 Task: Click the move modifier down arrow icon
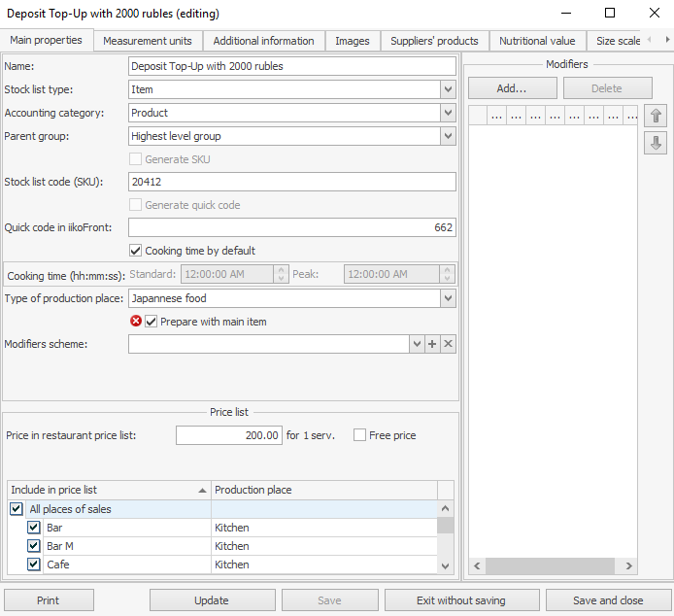[657, 143]
